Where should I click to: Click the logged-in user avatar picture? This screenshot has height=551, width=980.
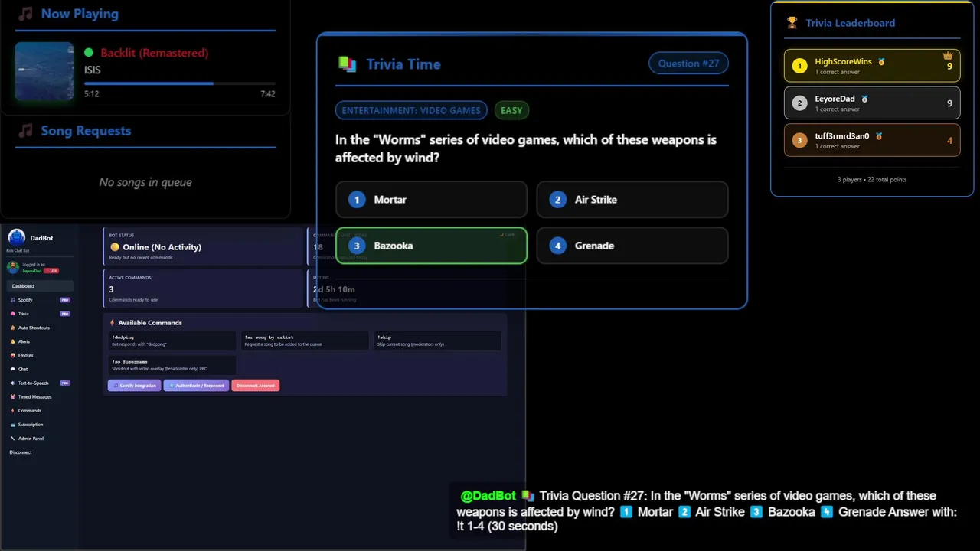click(12, 267)
